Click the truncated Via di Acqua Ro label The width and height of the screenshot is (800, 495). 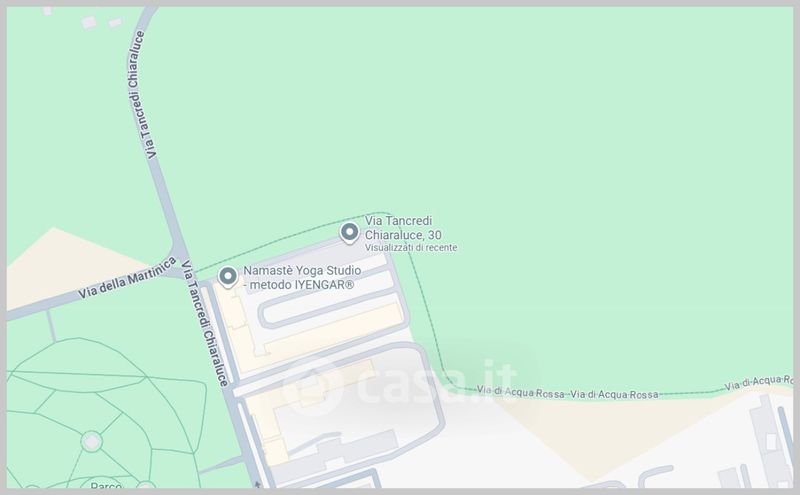759,382
